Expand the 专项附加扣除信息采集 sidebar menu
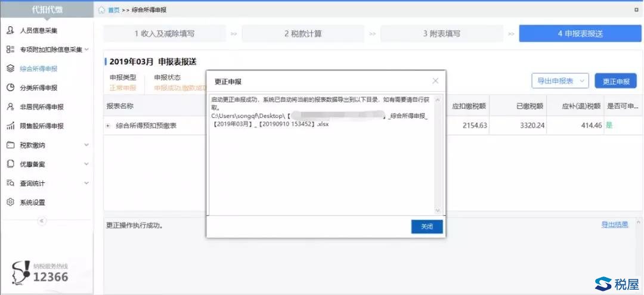The image size is (644, 295). click(x=86, y=49)
